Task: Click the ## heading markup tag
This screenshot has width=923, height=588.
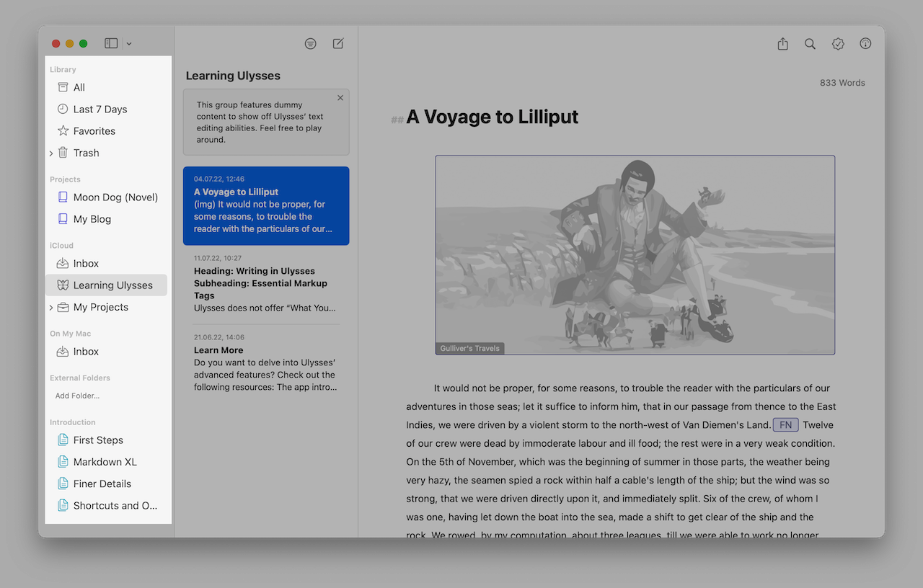Action: [x=397, y=120]
